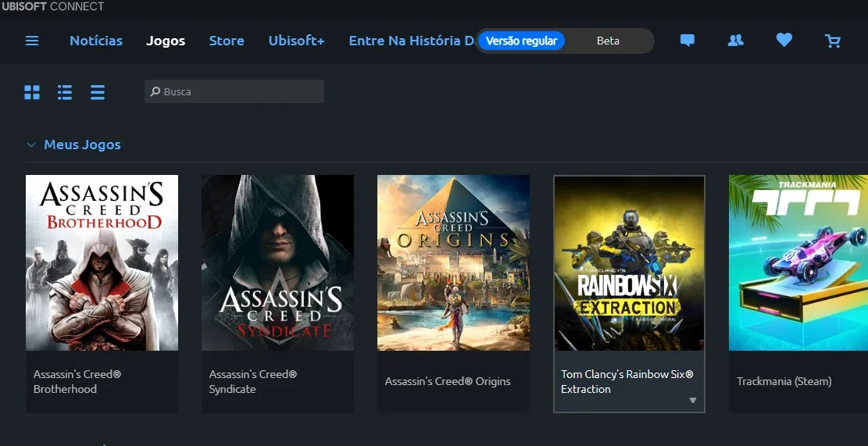The image size is (868, 446).
Task: Click the search magnifier icon
Action: pos(155,91)
